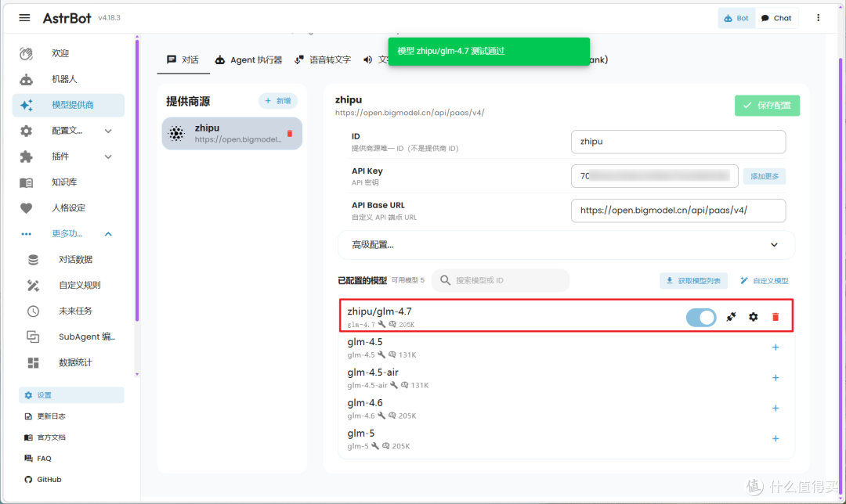Click the zhipu provider logo icon

pos(176,133)
